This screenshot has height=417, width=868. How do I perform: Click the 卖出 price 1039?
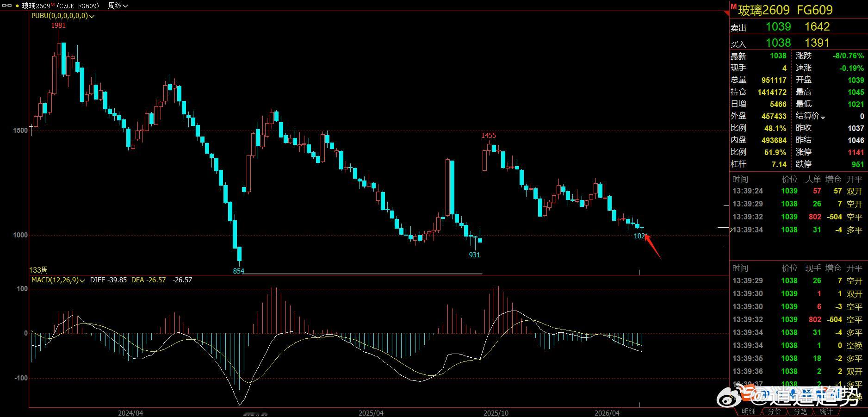778,27
